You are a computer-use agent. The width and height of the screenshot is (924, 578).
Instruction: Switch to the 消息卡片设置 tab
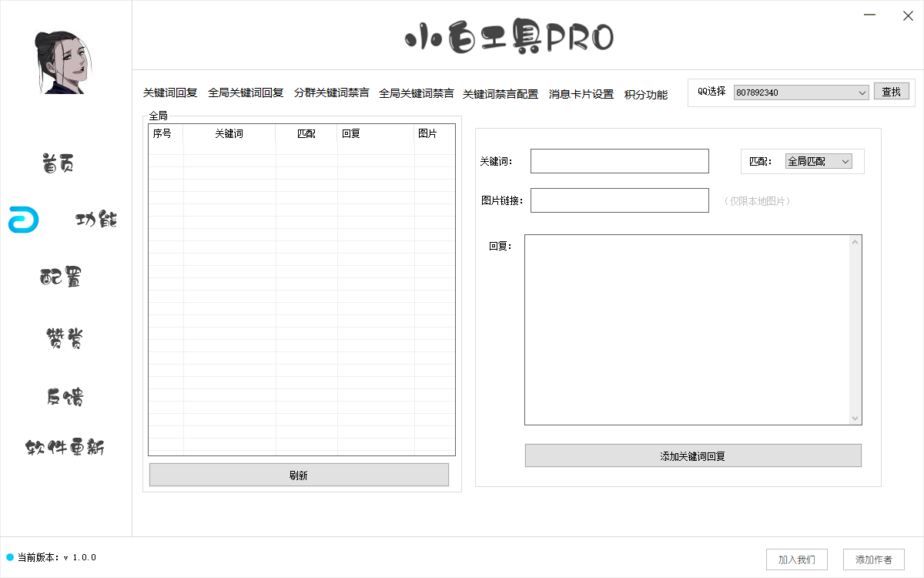pyautogui.click(x=581, y=95)
